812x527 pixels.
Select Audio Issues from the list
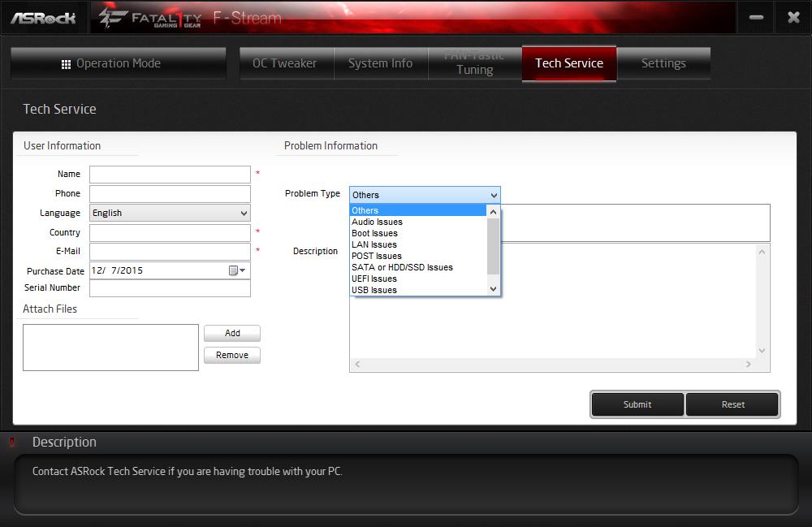coord(377,222)
